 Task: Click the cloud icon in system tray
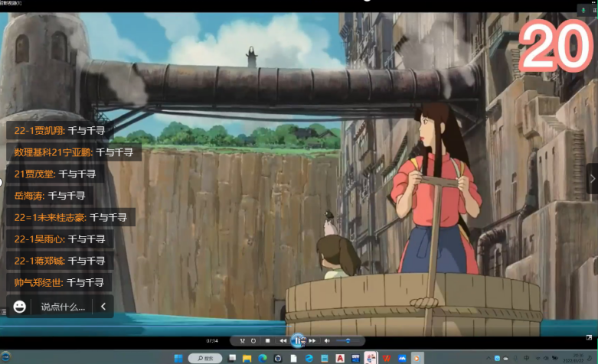[x=505, y=359]
